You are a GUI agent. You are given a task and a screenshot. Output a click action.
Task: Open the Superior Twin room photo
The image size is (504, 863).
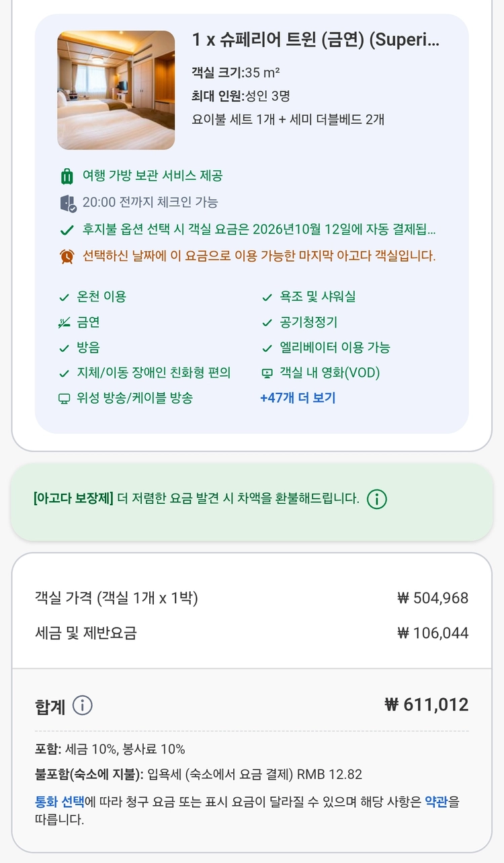(116, 90)
